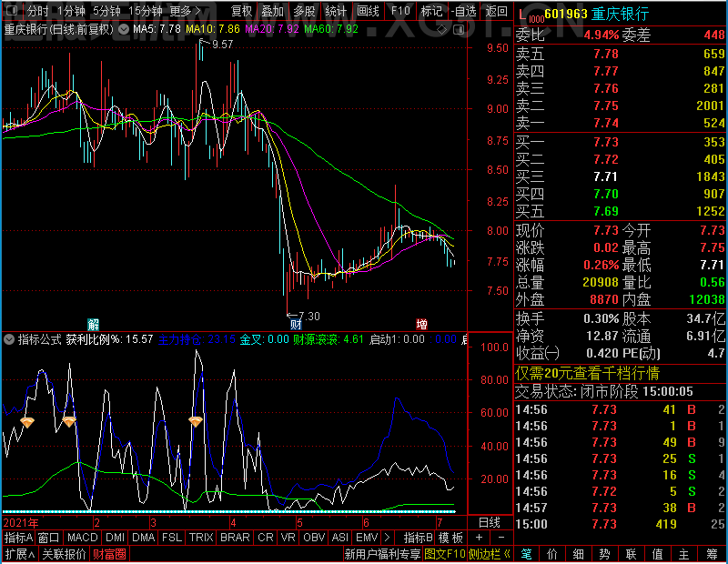Image resolution: width=728 pixels, height=564 pixels.
Task: Click the 财 event marker on chart
Action: [x=296, y=324]
